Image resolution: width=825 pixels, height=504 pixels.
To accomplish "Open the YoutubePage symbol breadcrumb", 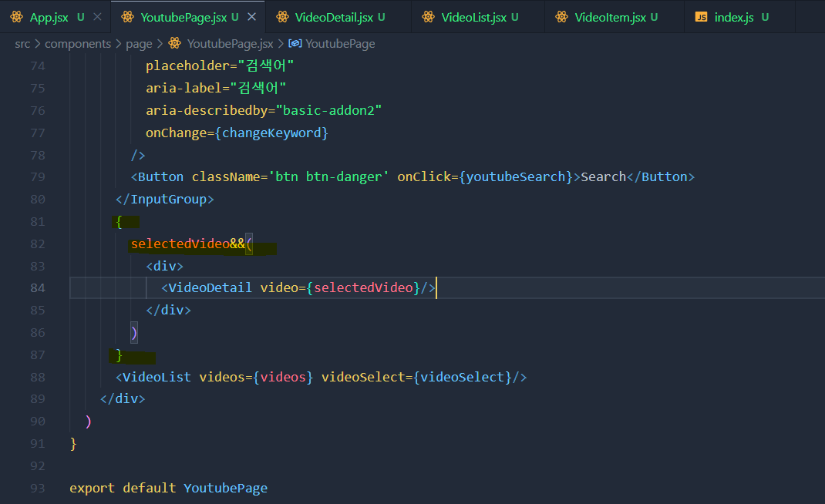I will point(340,44).
